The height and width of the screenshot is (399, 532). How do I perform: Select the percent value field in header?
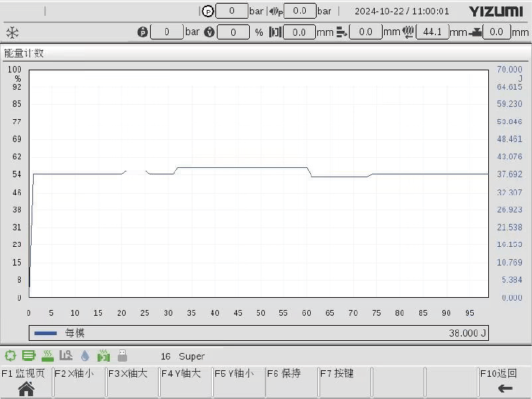pyautogui.click(x=233, y=32)
